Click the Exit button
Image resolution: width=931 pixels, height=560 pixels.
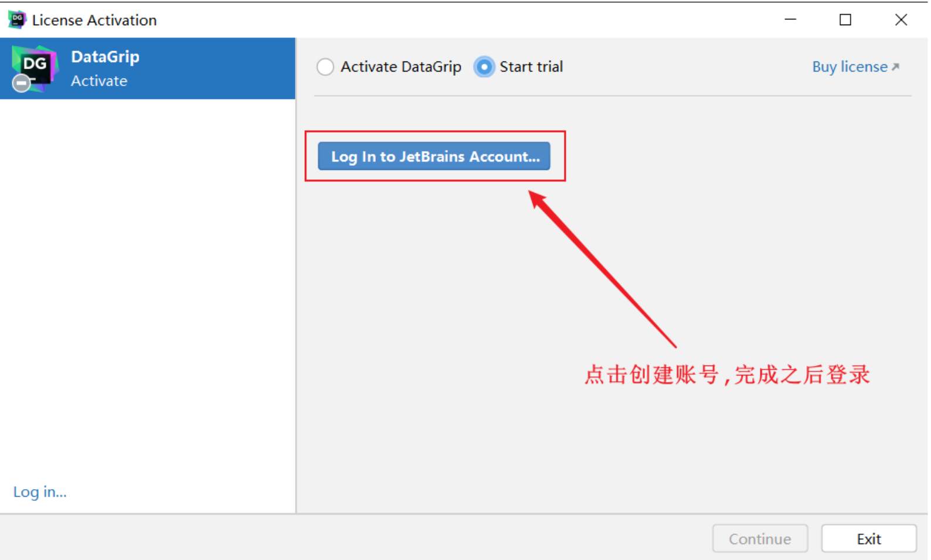(x=869, y=538)
